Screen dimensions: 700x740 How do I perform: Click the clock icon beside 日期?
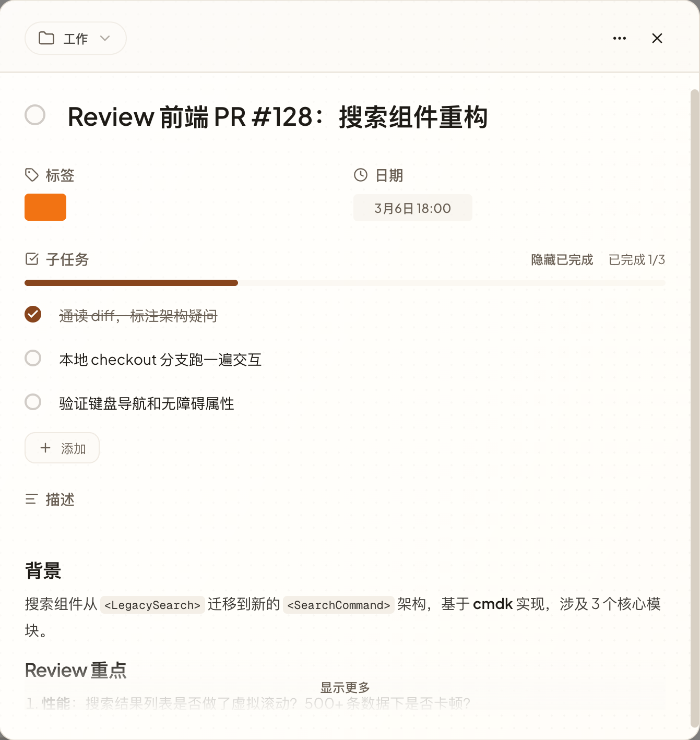[360, 175]
